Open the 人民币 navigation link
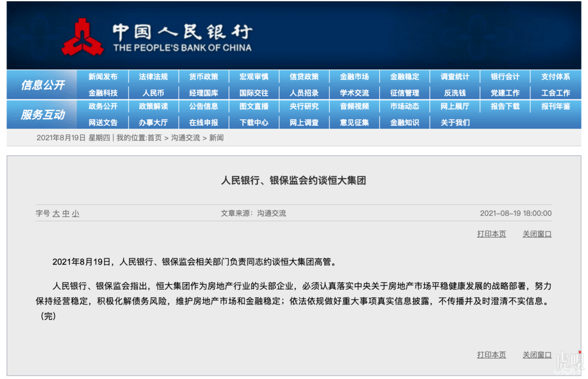This screenshot has height=379, width=588. (x=153, y=93)
